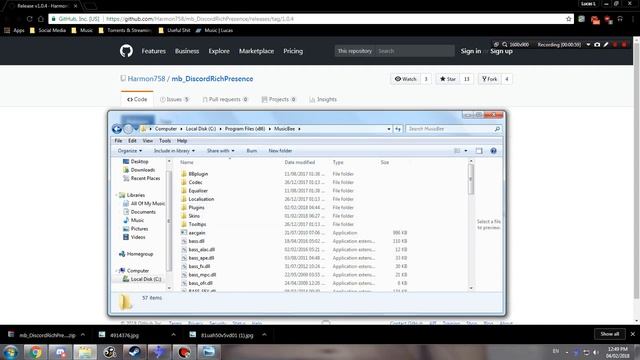640x360 pixels.
Task: Click the New folder button
Action: 280,151
